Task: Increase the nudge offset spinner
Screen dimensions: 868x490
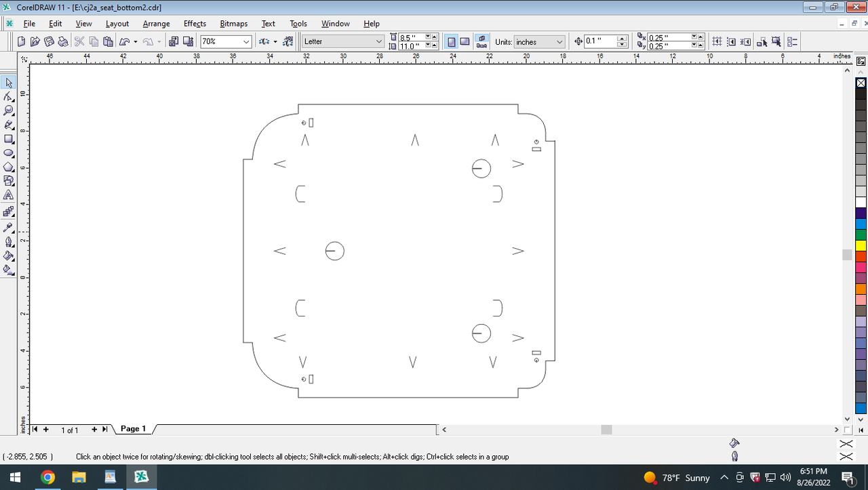Action: (x=623, y=39)
